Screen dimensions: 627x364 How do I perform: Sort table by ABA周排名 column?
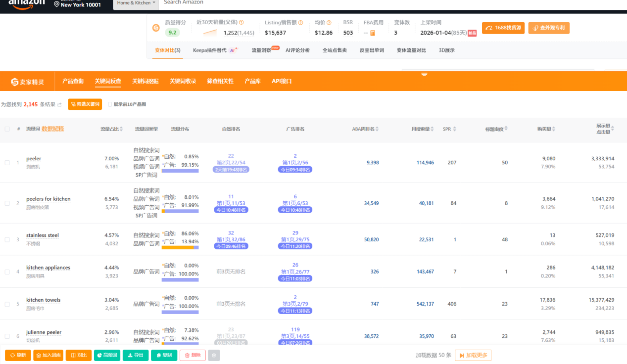point(377,129)
